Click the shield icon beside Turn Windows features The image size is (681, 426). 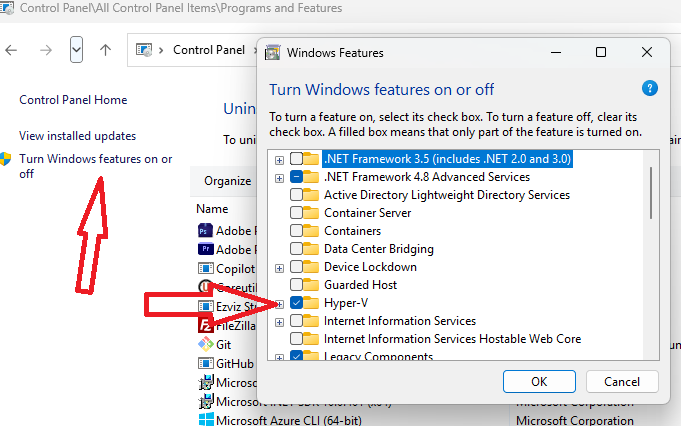tap(5, 159)
